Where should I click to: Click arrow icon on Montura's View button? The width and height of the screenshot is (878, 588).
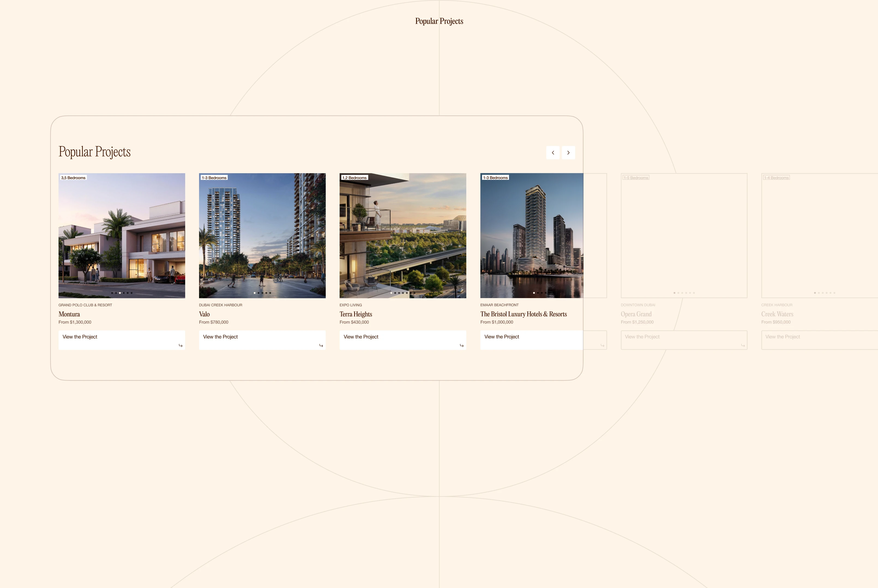tap(180, 345)
